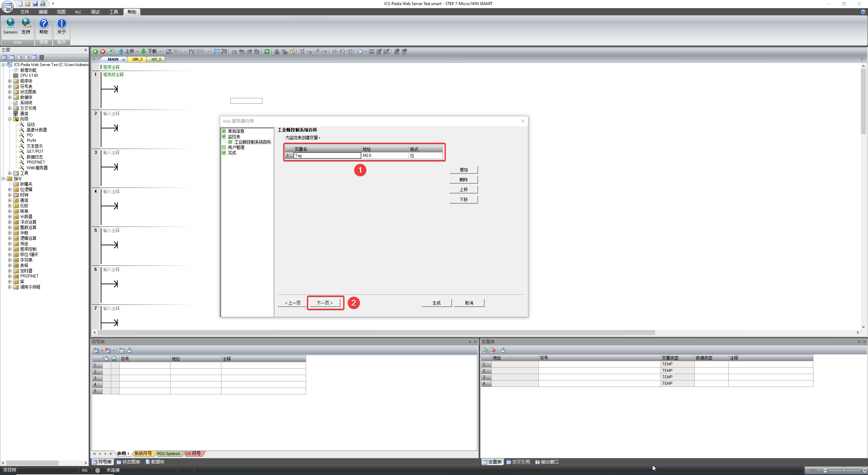The width and height of the screenshot is (868, 475).
Task: Click the zoom slider in status bar
Action: pos(844,470)
